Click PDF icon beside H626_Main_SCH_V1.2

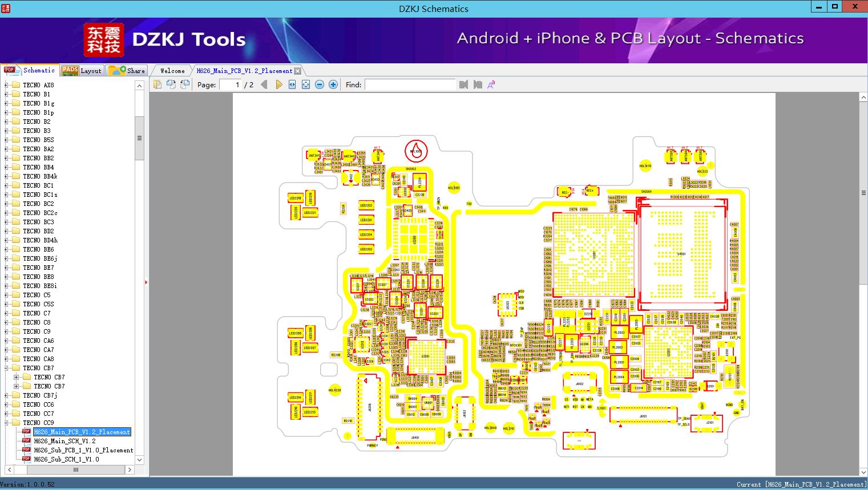(26, 441)
